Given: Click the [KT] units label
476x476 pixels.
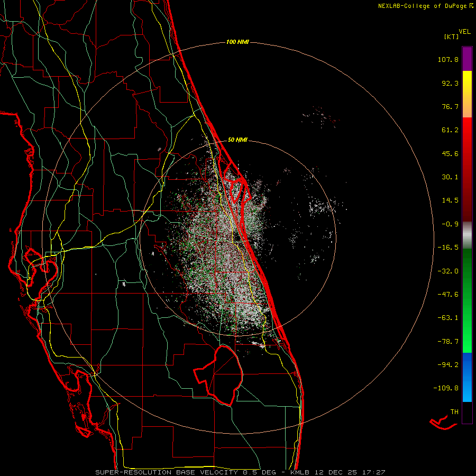Looking at the screenshot, I should 452,36.
